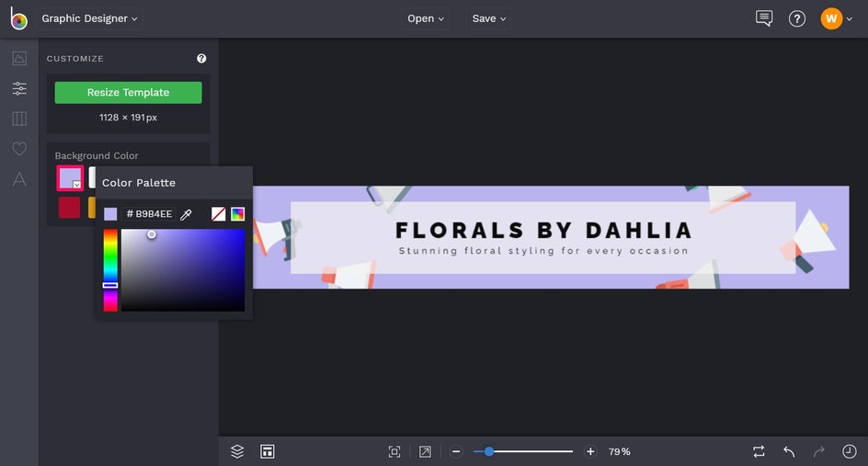Open the Graphic Designer mode dropdown
This screenshot has width=868, height=466.
[89, 18]
